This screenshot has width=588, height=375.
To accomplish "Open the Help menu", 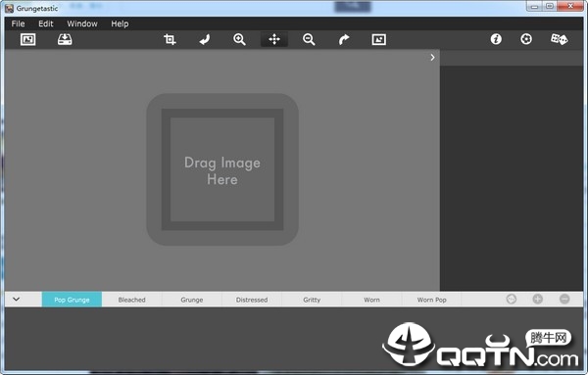I will coord(120,23).
